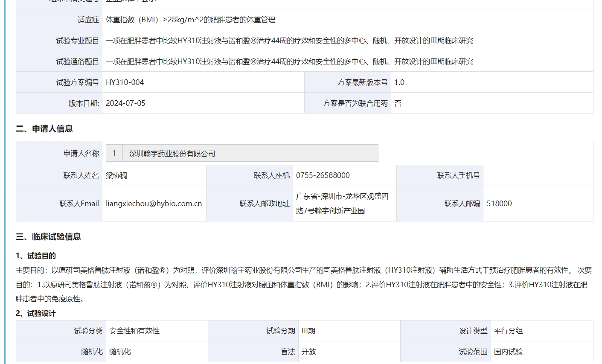Select the protocol number HY310-004
602x364 pixels.
click(x=125, y=82)
